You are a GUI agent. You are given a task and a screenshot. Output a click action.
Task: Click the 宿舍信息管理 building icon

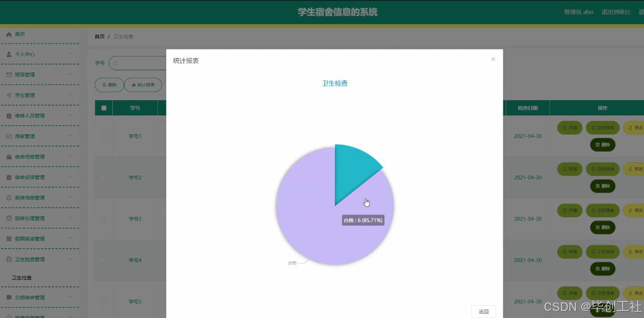tap(8, 156)
